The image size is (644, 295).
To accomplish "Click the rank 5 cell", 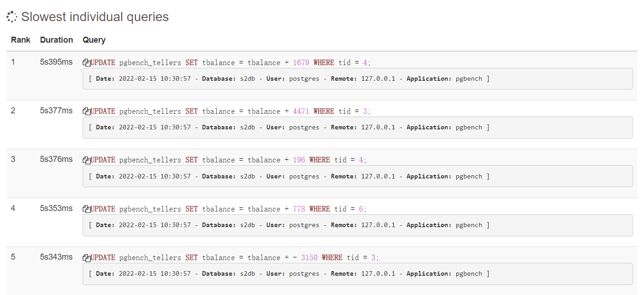I will [x=13, y=256].
